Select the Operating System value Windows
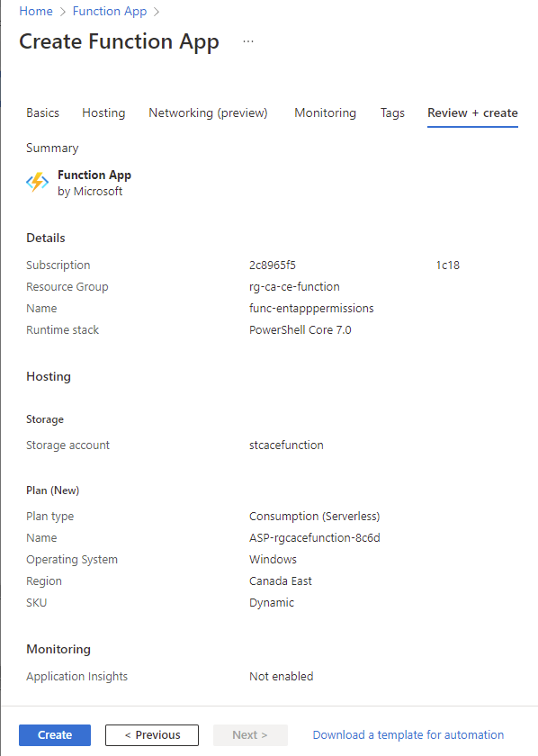The height and width of the screenshot is (756, 538). click(x=273, y=559)
